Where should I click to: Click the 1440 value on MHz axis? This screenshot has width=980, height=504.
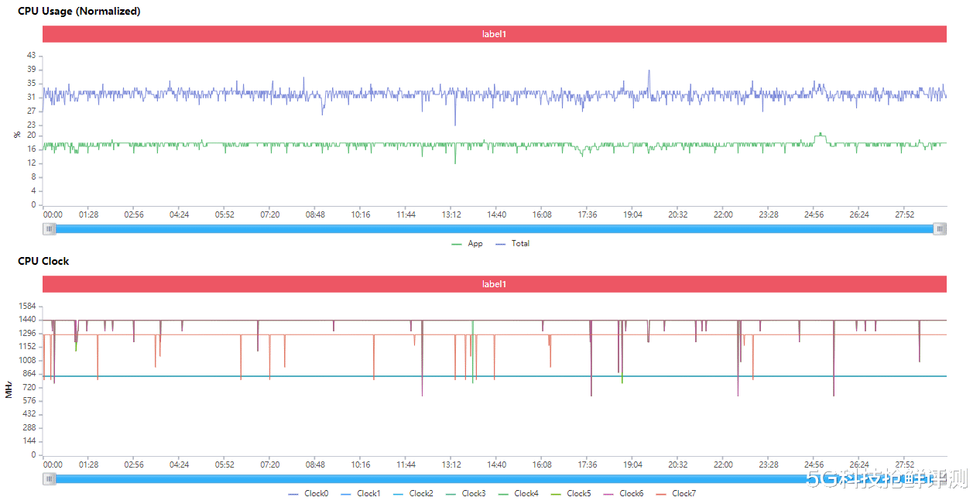pos(27,319)
